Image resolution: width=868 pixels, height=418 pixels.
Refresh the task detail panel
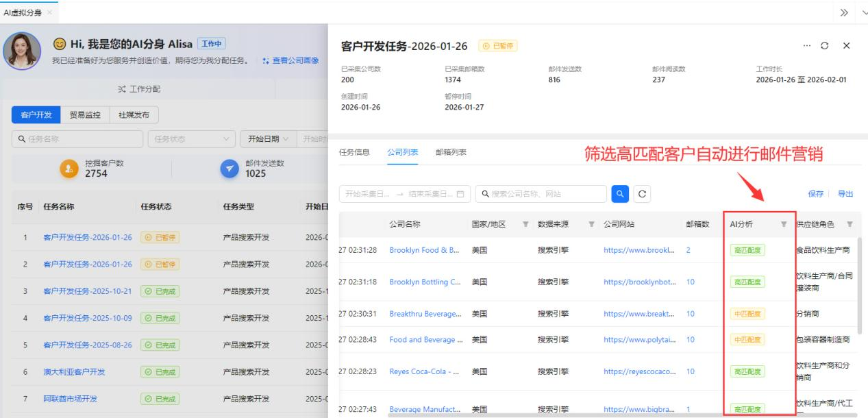pyautogui.click(x=826, y=45)
